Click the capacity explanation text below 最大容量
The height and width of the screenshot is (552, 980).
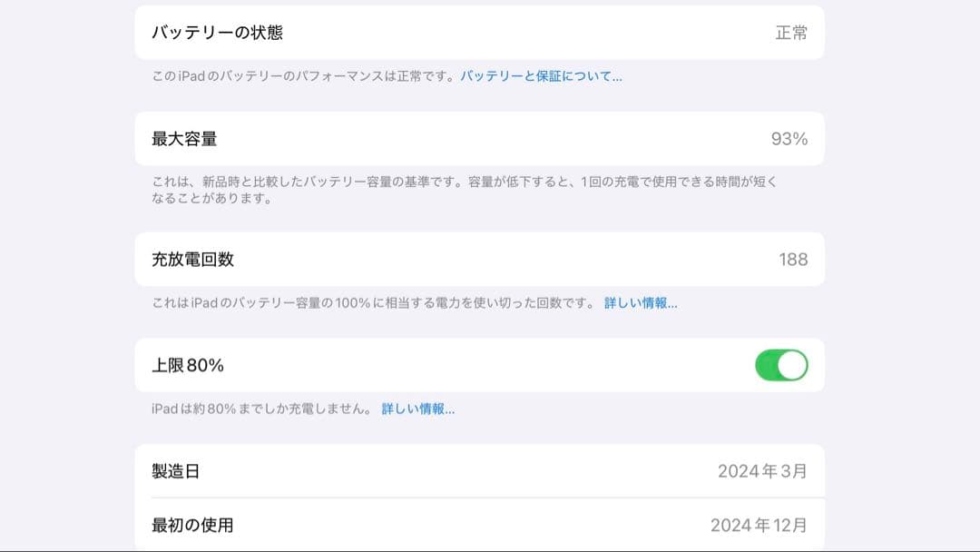(481, 191)
